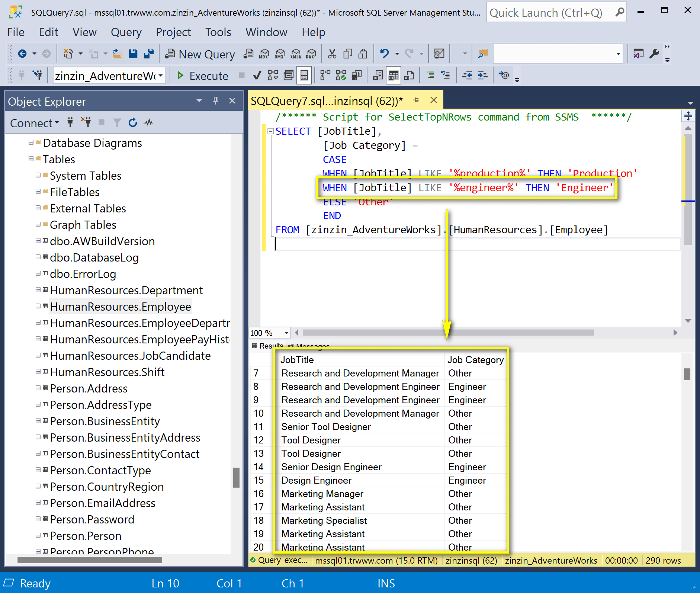
Task: Click the Navigate Backward arrow icon
Action: pos(22,54)
